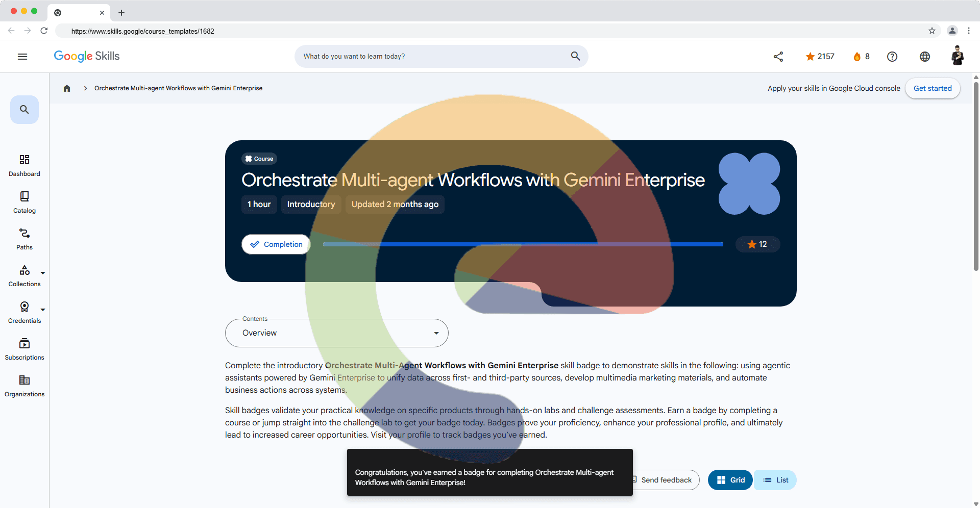Open Collections in the sidebar
This screenshot has width=980, height=508.
coord(24,276)
